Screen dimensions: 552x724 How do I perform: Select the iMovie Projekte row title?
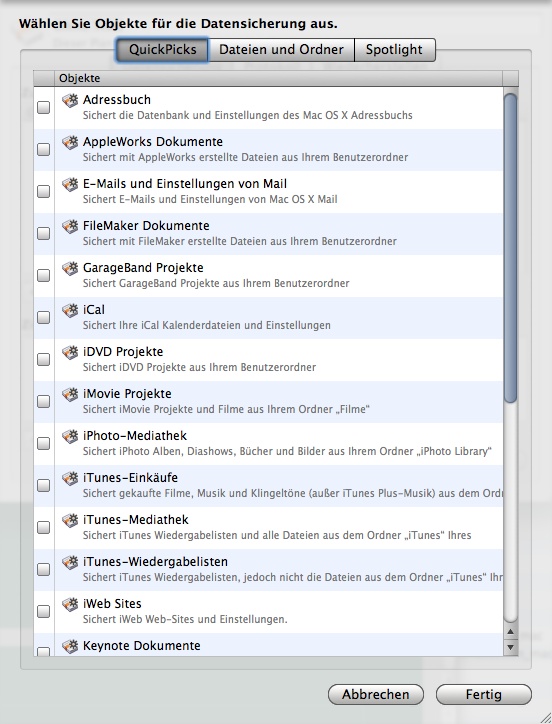point(127,394)
